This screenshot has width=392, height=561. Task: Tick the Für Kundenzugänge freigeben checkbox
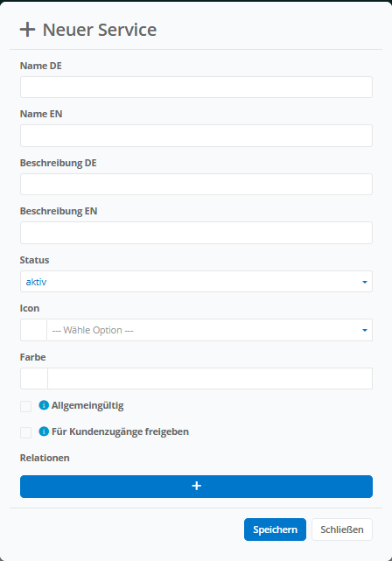click(25, 432)
